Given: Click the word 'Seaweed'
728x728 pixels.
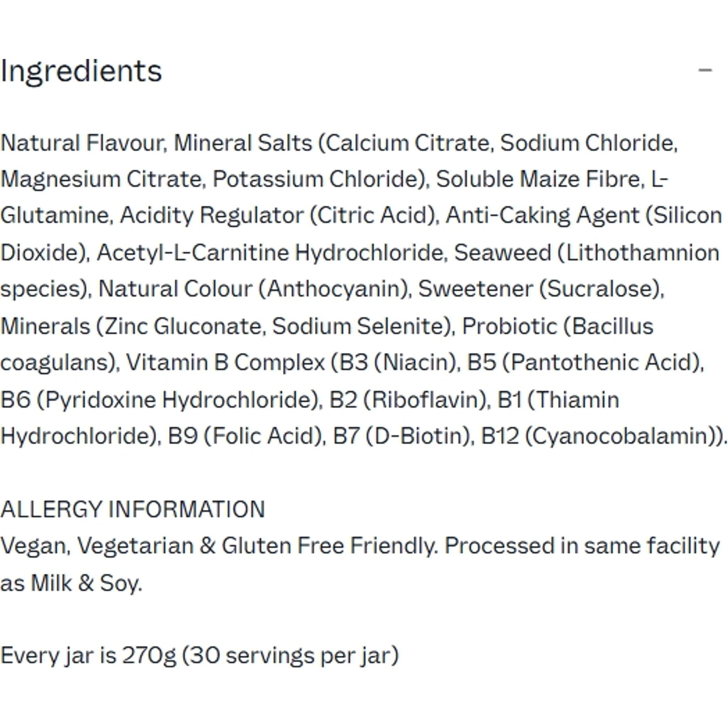Looking at the screenshot, I should [x=502, y=252].
